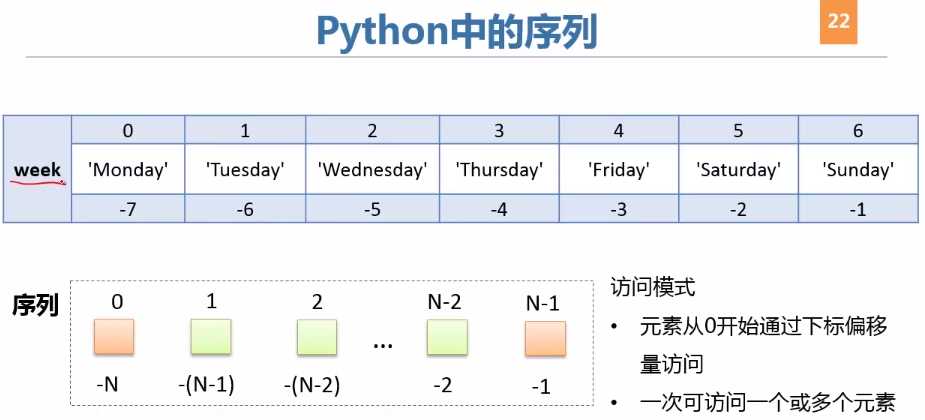Select the green square under index 1

(x=210, y=338)
